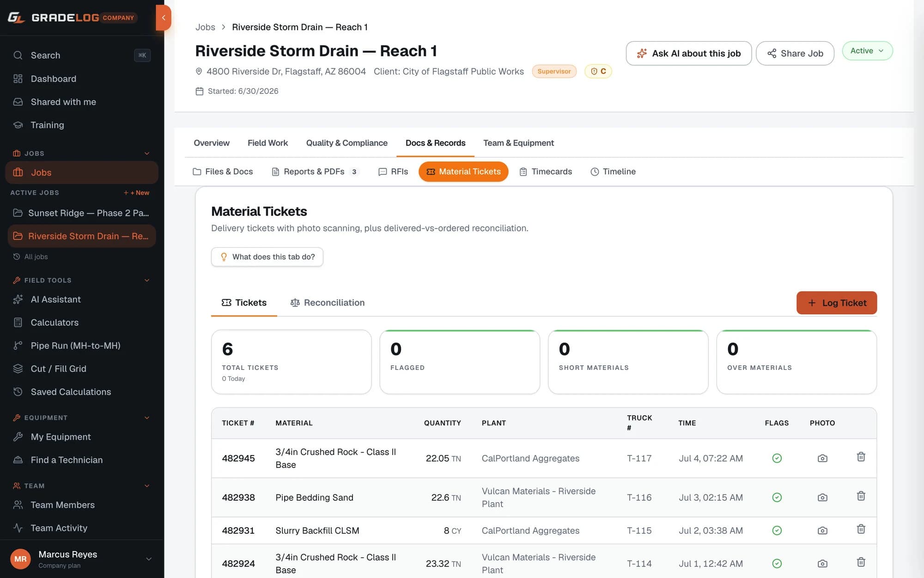This screenshot has height=578, width=924.
Task: Open the Training section
Action: [82, 125]
